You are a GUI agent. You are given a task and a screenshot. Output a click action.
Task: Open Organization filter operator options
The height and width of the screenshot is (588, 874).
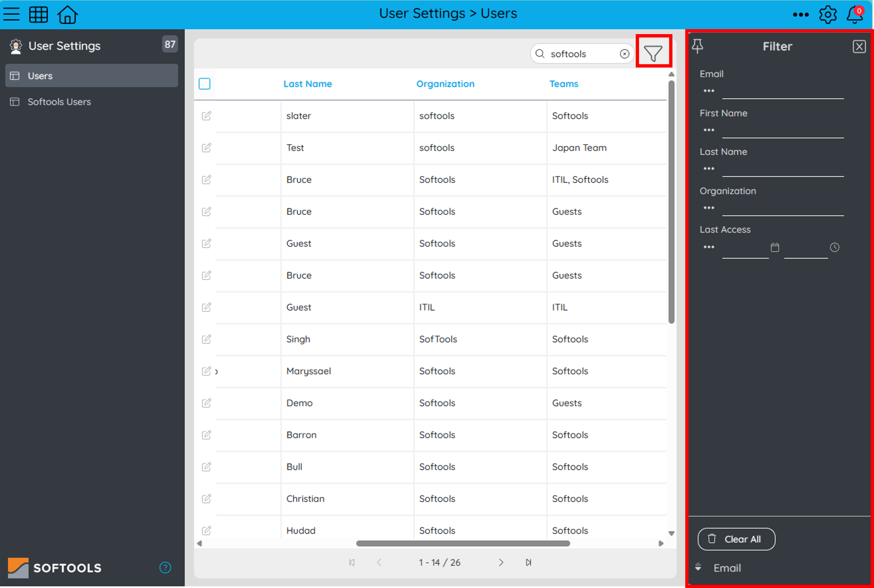709,208
